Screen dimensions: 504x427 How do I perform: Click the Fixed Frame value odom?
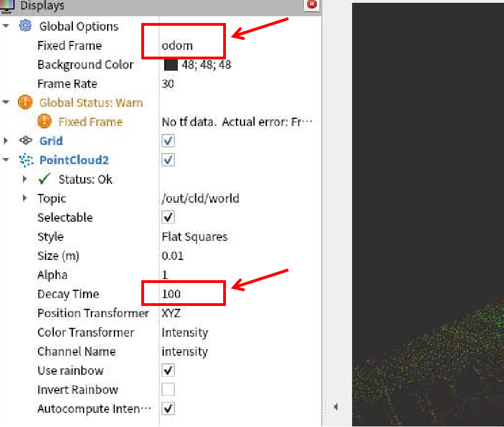point(177,45)
